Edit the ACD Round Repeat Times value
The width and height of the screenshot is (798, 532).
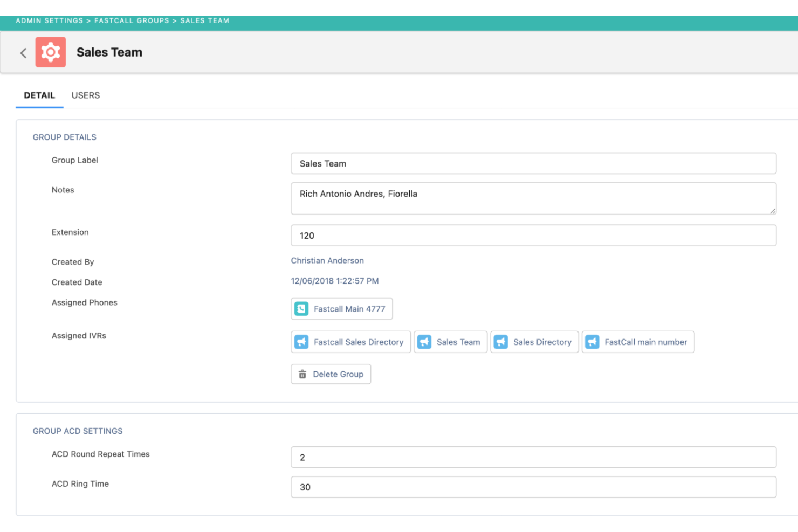532,457
